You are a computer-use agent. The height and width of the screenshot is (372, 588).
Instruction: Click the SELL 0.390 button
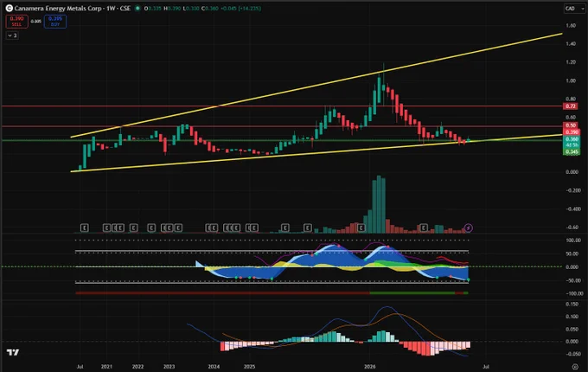click(x=16, y=22)
